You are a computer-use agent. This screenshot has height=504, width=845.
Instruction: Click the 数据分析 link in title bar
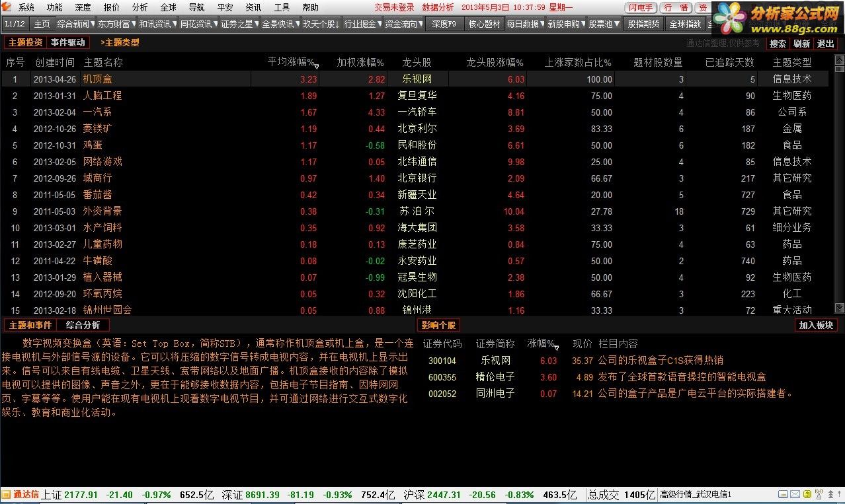(x=438, y=8)
